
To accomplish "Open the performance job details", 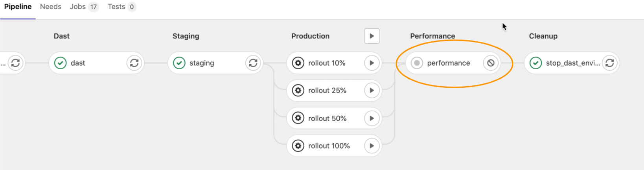I will (x=448, y=63).
